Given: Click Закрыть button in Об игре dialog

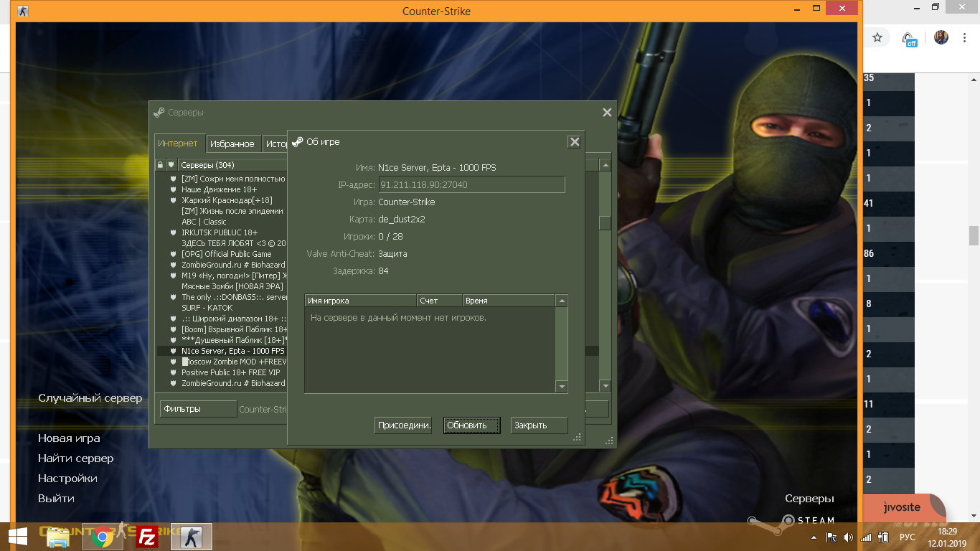Looking at the screenshot, I should (x=539, y=425).
